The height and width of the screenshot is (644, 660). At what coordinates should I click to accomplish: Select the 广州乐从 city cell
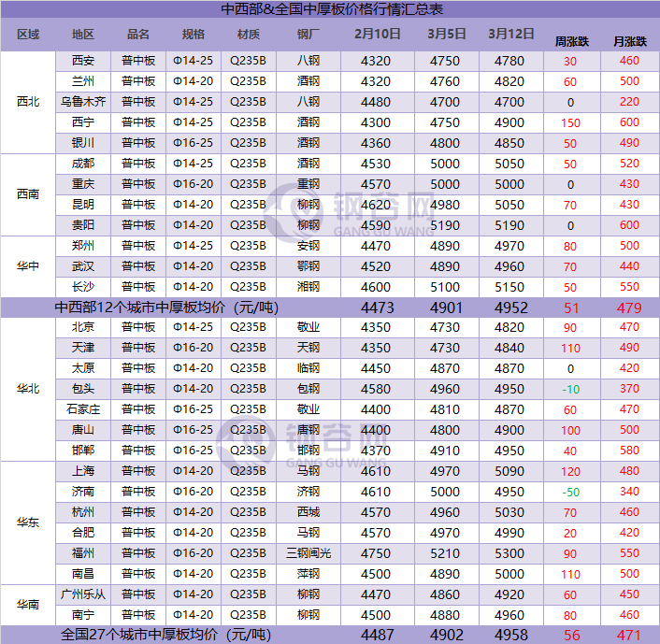click(x=83, y=594)
